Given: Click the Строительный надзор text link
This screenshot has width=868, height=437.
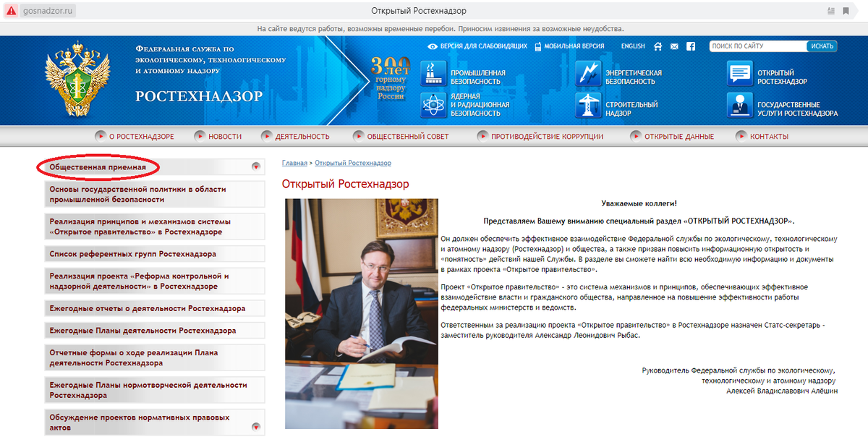Looking at the screenshot, I should pos(631,109).
